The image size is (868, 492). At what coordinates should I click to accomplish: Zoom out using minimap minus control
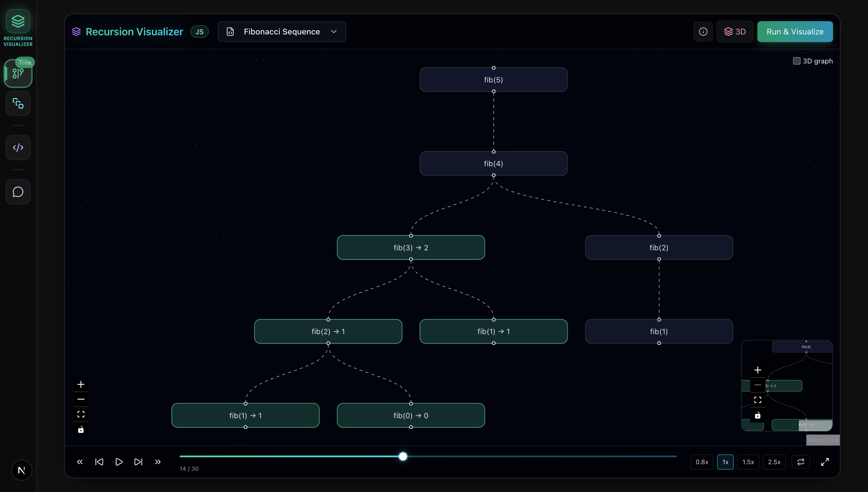758,385
